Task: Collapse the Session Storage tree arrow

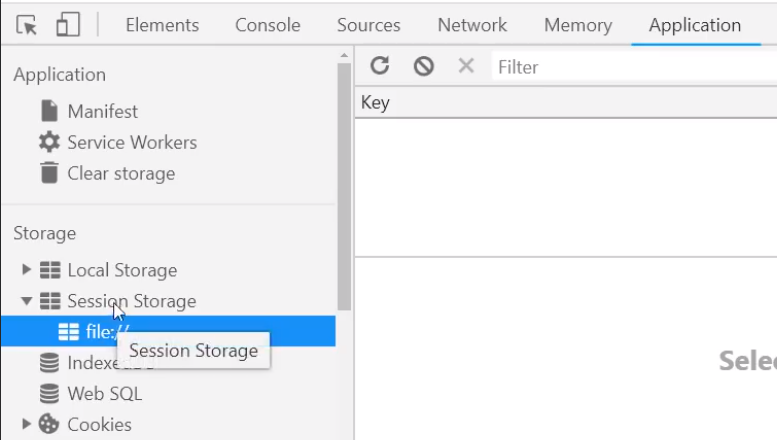Action: tap(26, 301)
